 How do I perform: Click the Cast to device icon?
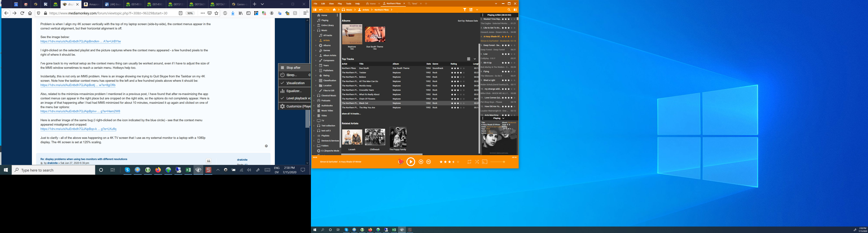pos(485,162)
